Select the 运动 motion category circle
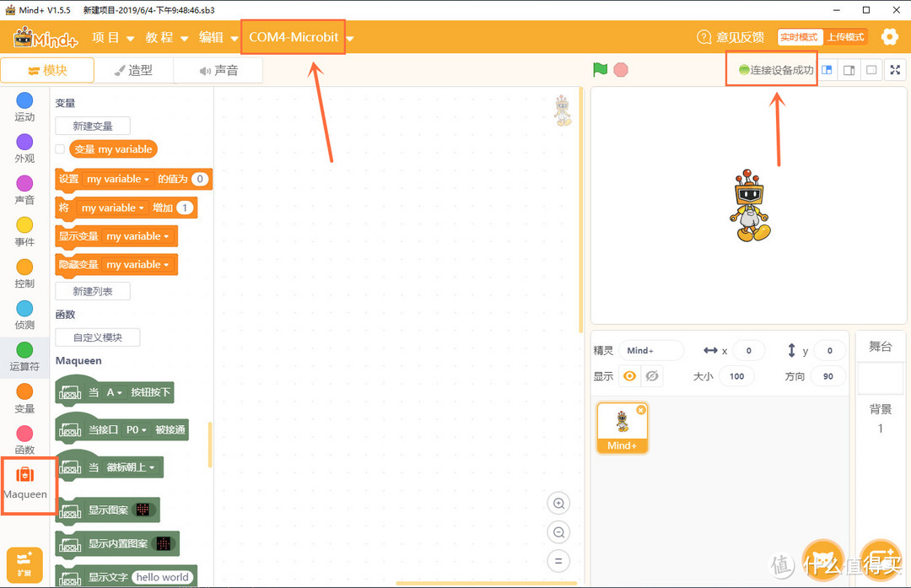The image size is (911, 588). click(x=24, y=100)
